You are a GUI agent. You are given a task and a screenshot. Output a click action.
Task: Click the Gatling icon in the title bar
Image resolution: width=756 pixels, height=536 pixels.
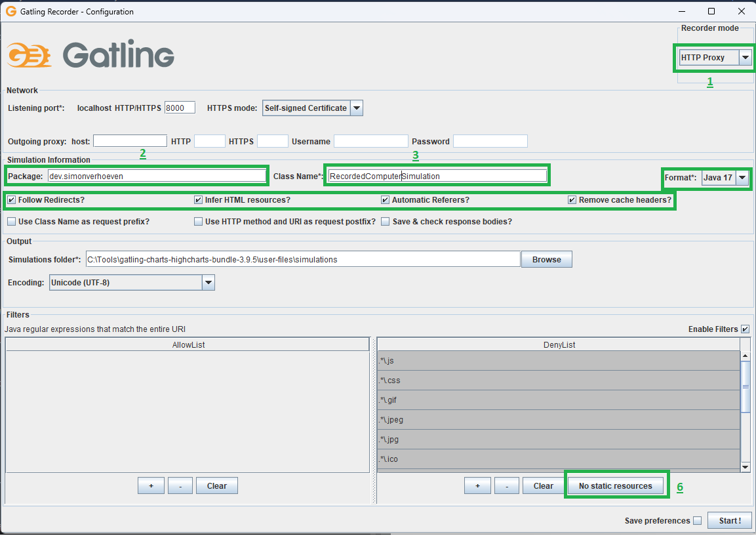10,11
